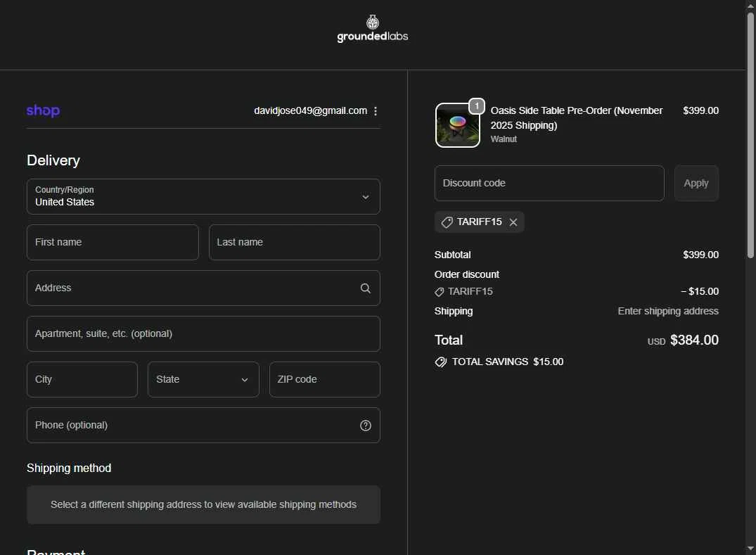Click the scrollbar down arrow
This screenshot has height=555, width=756.
[x=750, y=549]
